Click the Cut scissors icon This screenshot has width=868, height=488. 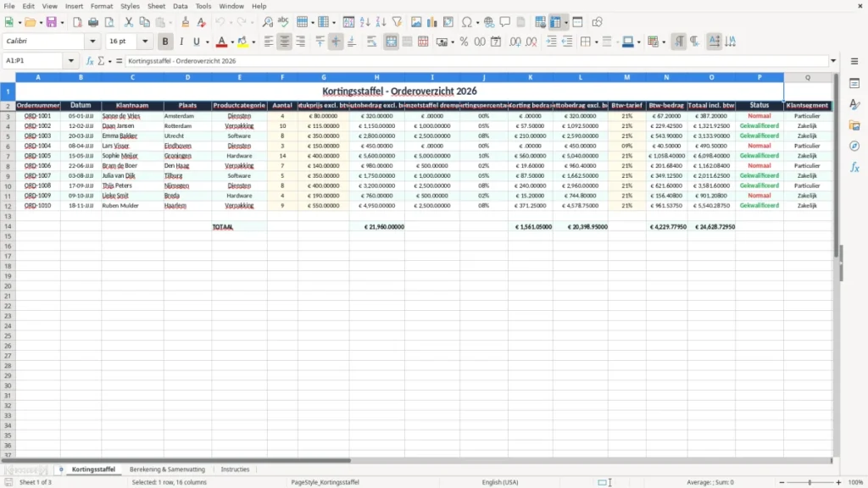point(129,22)
